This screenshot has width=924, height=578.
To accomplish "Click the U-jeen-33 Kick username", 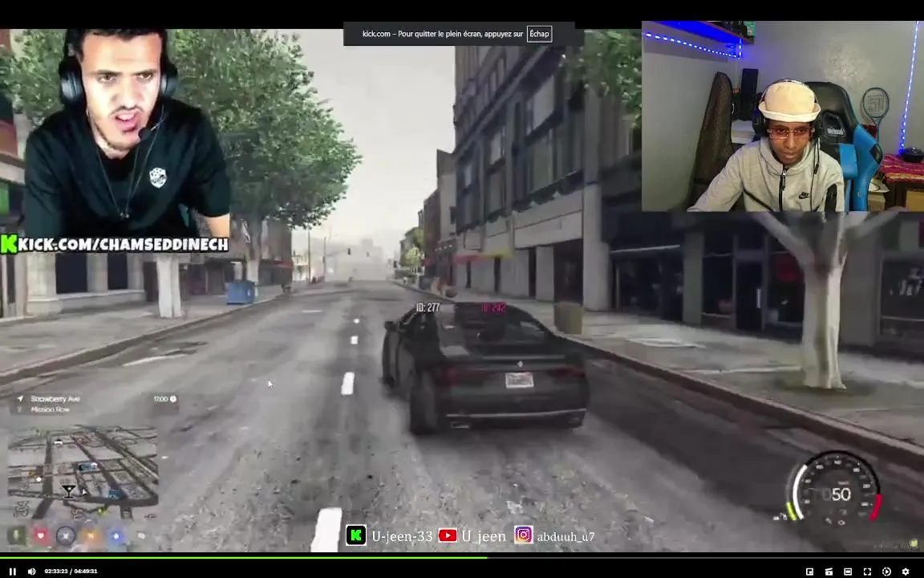I will coord(402,536).
